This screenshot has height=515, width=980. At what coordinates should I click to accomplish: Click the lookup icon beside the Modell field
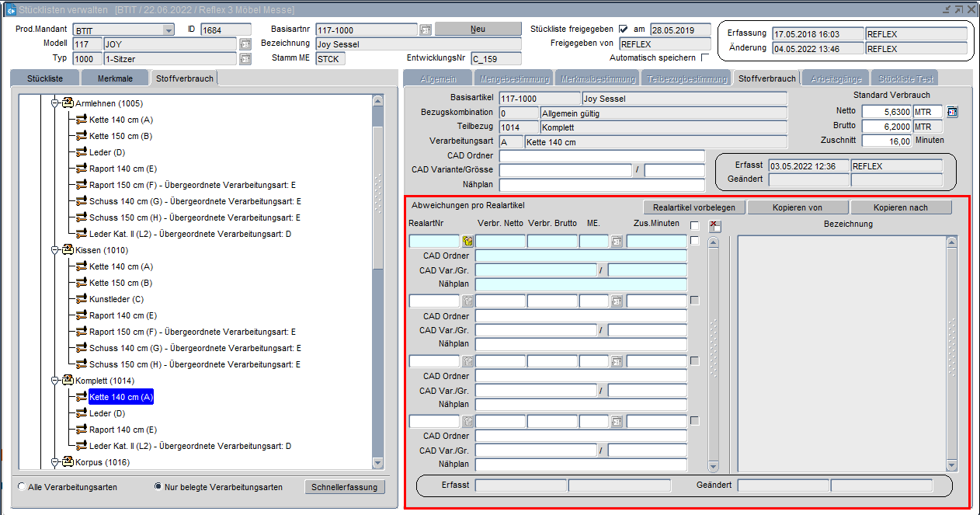245,44
